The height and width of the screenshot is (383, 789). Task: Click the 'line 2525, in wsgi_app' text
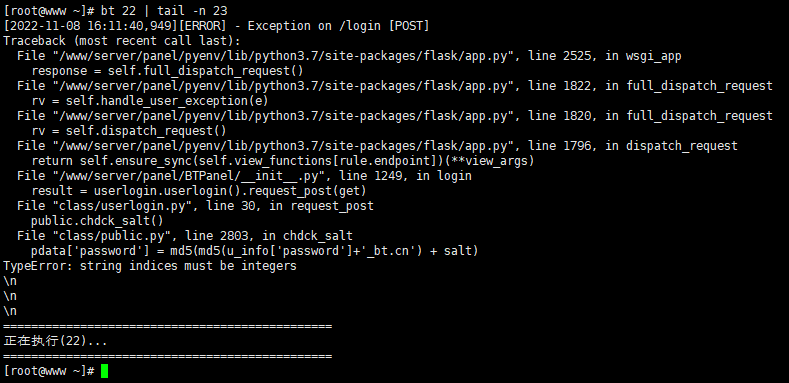(604, 56)
